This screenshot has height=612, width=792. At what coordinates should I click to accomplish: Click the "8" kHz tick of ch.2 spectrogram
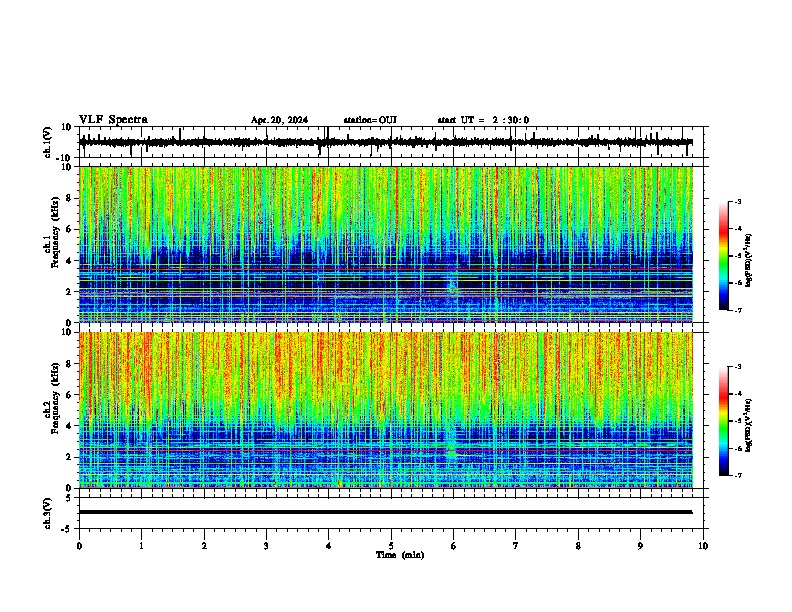(x=69, y=364)
